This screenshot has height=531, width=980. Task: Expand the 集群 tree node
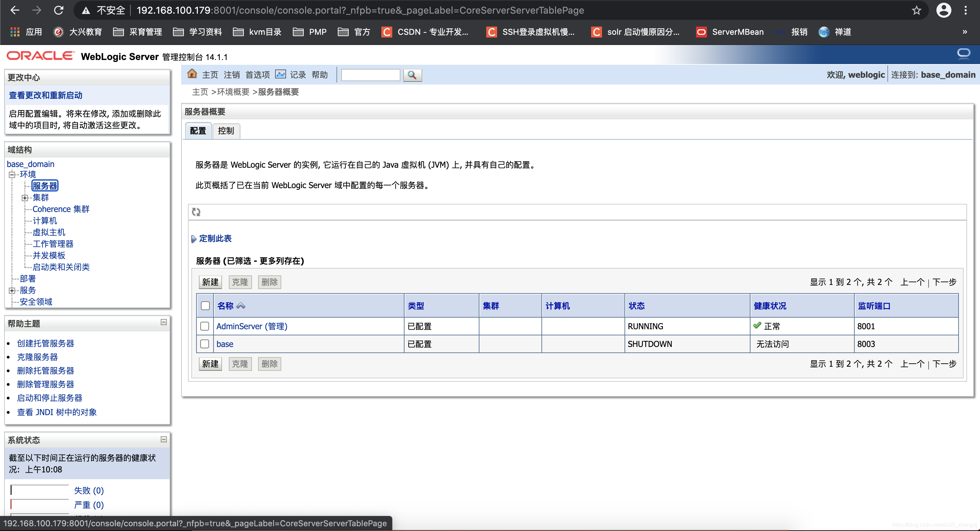click(x=25, y=198)
